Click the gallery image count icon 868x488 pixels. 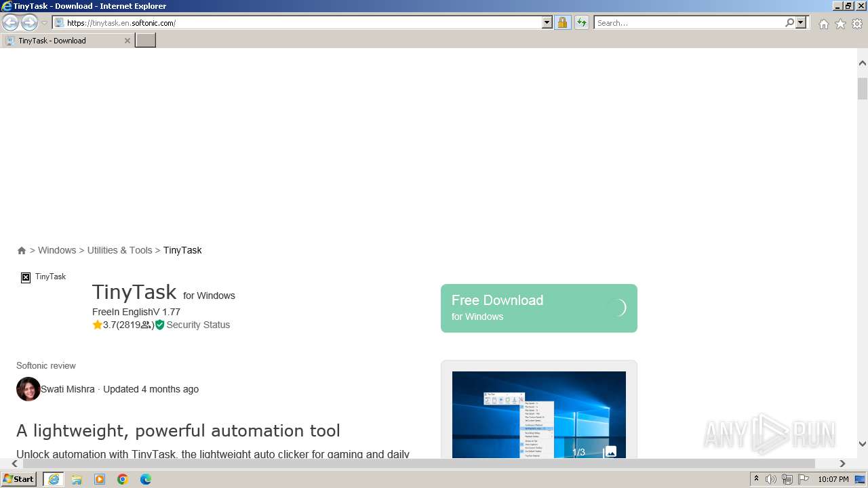point(610,452)
